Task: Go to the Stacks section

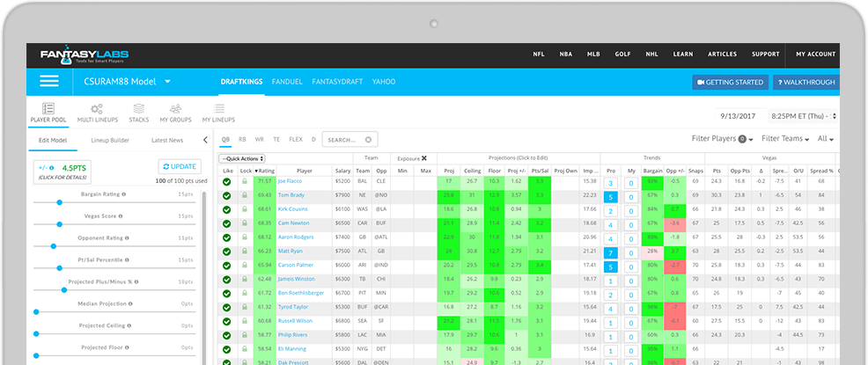Action: click(139, 112)
